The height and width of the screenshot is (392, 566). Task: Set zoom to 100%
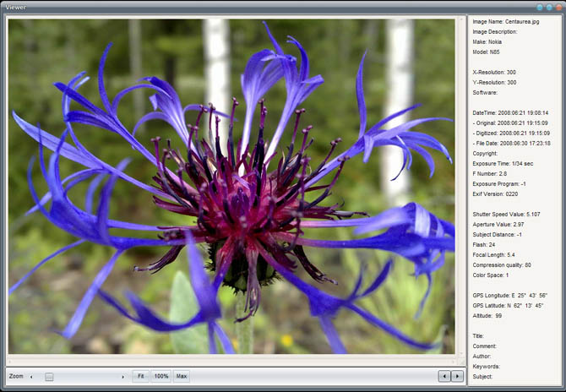point(161,376)
